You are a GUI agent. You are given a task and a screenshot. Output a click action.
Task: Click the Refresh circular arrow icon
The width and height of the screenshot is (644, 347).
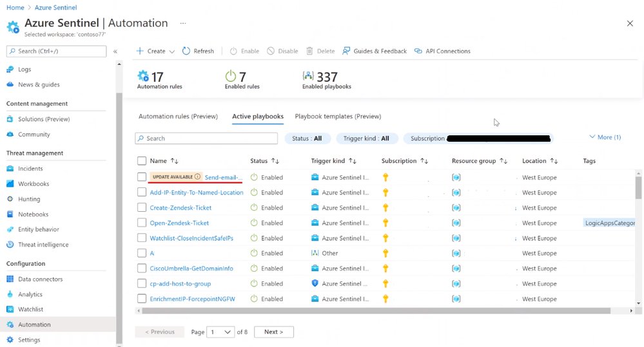(186, 51)
